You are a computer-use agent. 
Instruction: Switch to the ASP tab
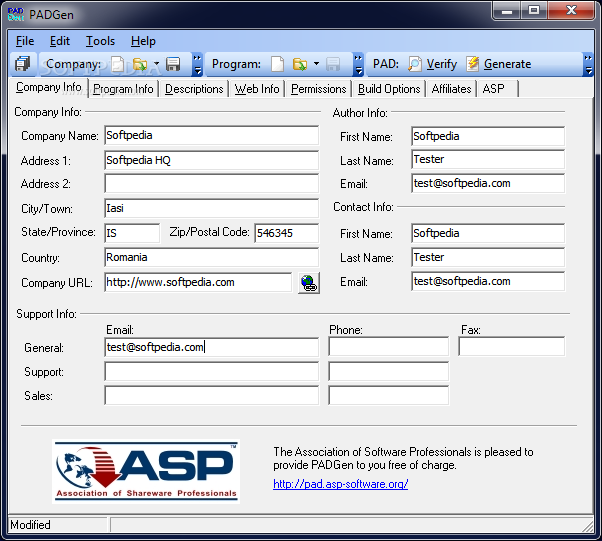[498, 89]
